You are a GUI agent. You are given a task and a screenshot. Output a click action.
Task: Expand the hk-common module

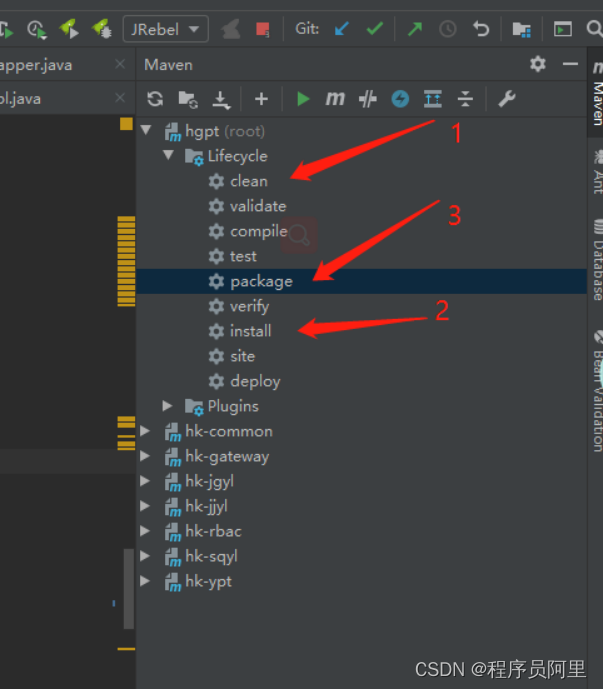point(145,431)
